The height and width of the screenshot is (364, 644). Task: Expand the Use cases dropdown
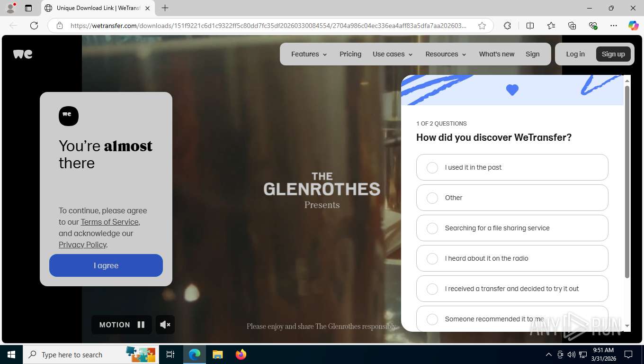(x=393, y=54)
